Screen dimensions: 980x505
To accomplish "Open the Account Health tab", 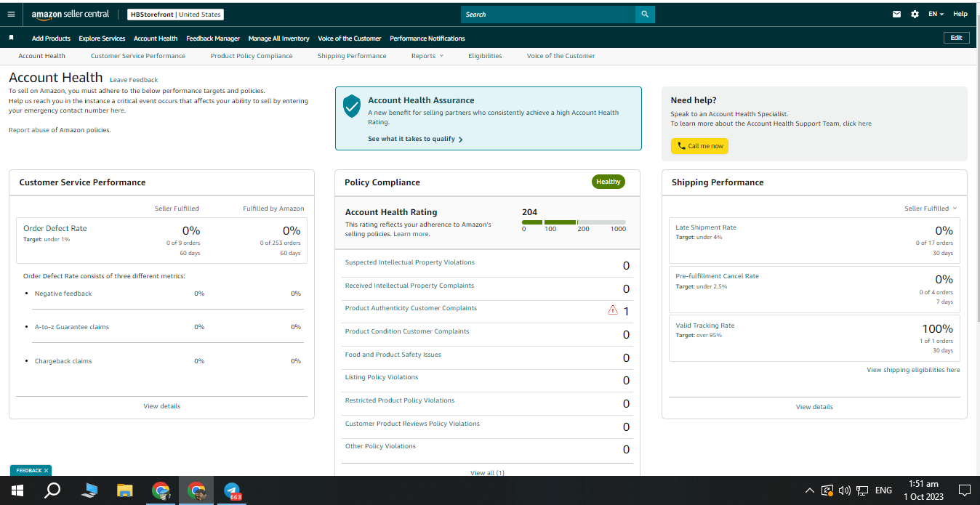I will pyautogui.click(x=42, y=56).
